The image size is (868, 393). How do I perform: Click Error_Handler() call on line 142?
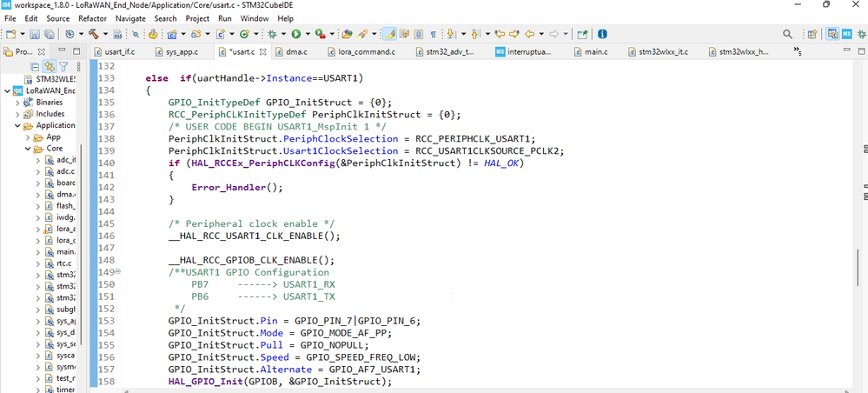(x=237, y=187)
